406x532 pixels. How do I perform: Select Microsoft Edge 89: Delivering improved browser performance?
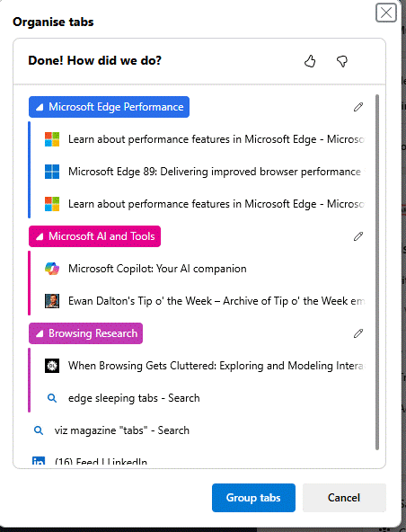point(205,172)
